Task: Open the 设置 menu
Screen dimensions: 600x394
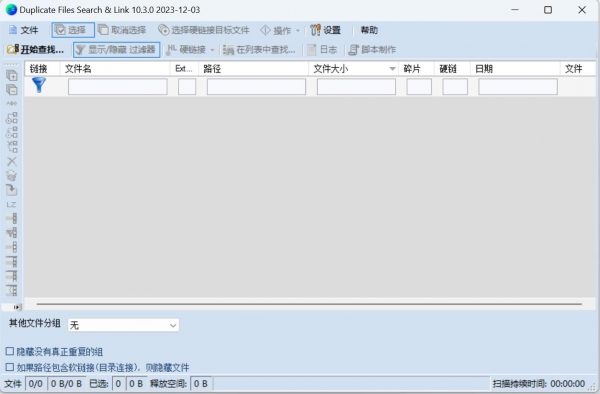Action: 325,30
